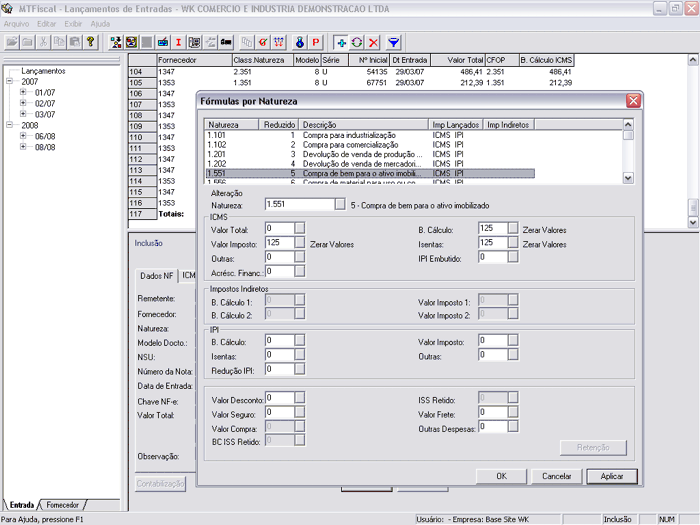700x525 pixels.
Task: Click the green circular refresh toolbar icon
Action: [x=357, y=43]
